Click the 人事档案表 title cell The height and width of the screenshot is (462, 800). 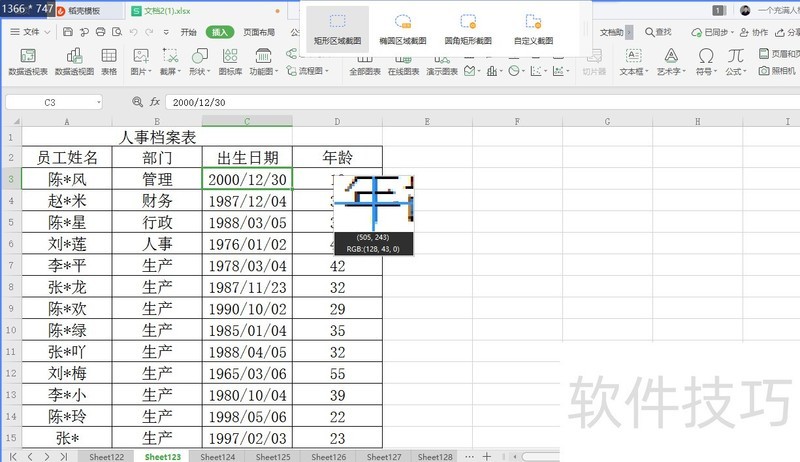click(x=157, y=137)
